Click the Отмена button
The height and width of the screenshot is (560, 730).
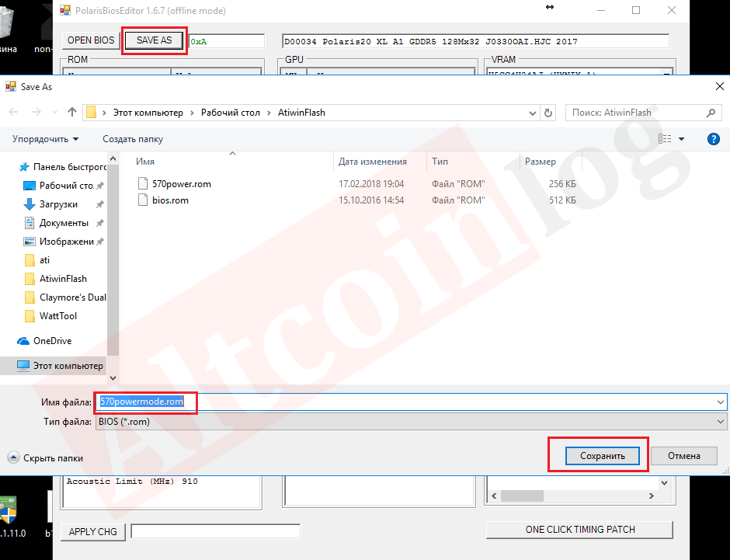683,456
